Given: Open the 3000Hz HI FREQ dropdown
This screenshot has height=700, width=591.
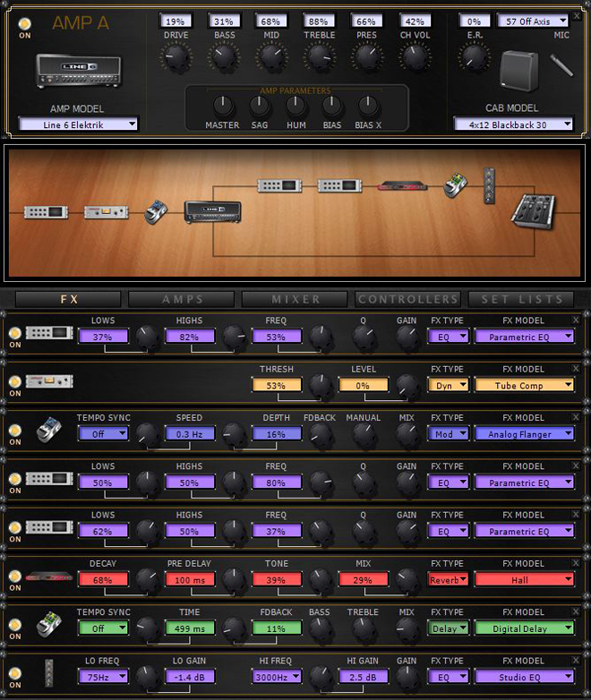Looking at the screenshot, I should click(x=276, y=677).
